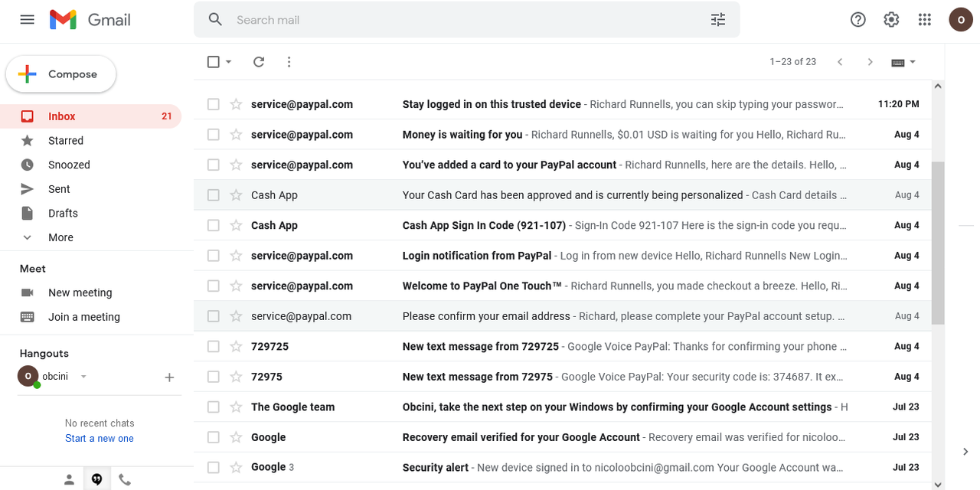Click the '1–23 of 23' message count
Image resolution: width=980 pixels, height=490 pixels.
pos(793,62)
